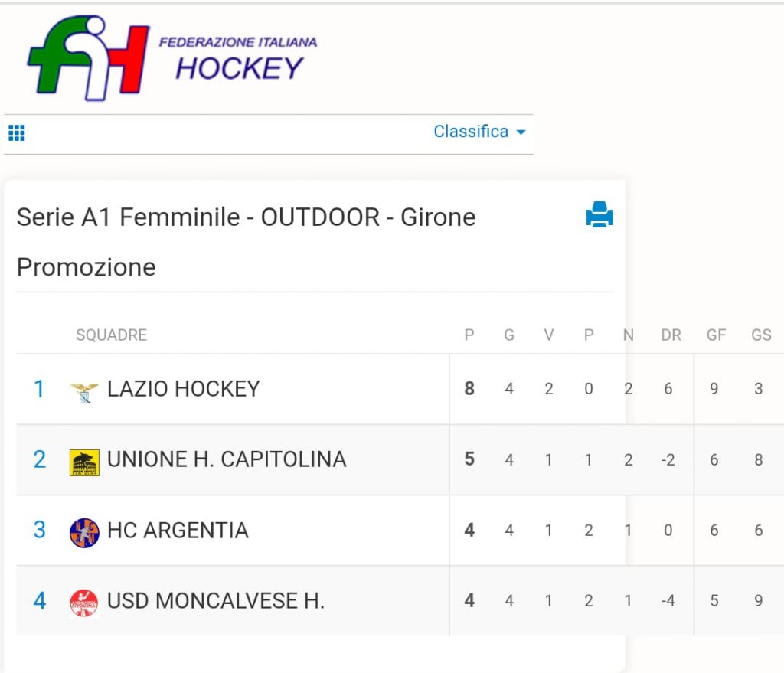Select the USD MONCALVESE H. team name
Image resolution: width=784 pixels, height=673 pixels.
click(x=215, y=601)
